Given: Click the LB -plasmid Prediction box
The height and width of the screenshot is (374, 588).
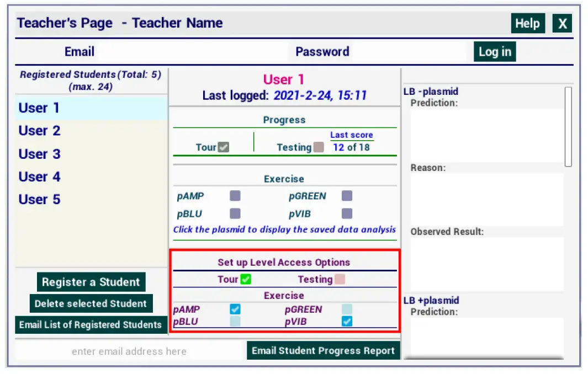Looking at the screenshot, I should click(x=487, y=136).
